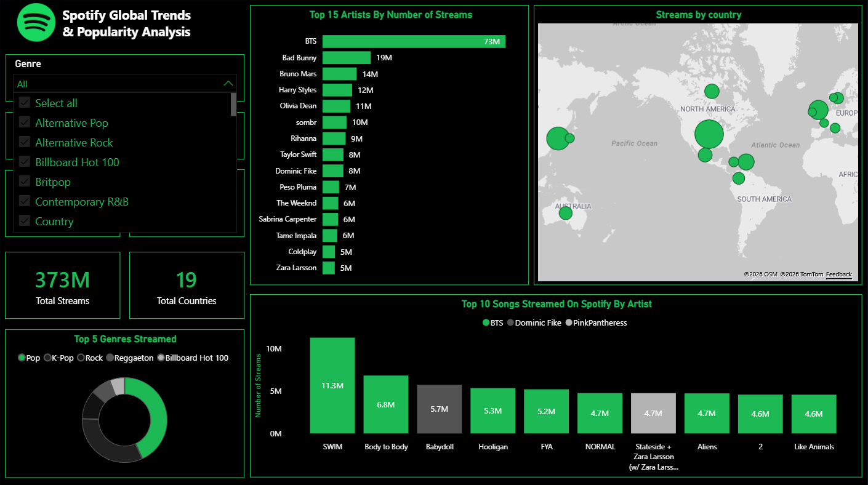Click Billboard Hot 100 legend in donut chart
The width and height of the screenshot is (868, 485).
(x=193, y=358)
